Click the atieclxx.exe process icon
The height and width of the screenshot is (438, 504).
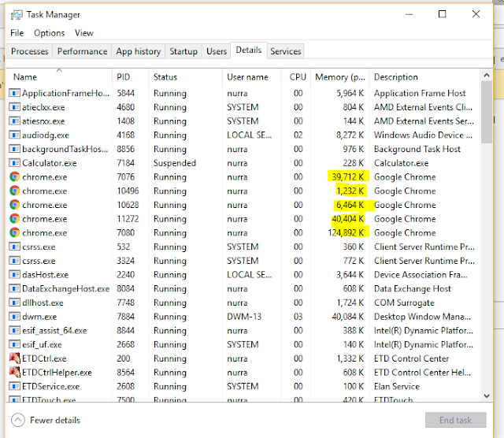click(x=14, y=107)
